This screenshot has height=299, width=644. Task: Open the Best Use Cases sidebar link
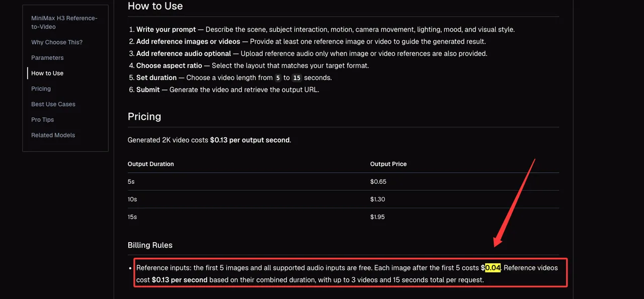53,104
